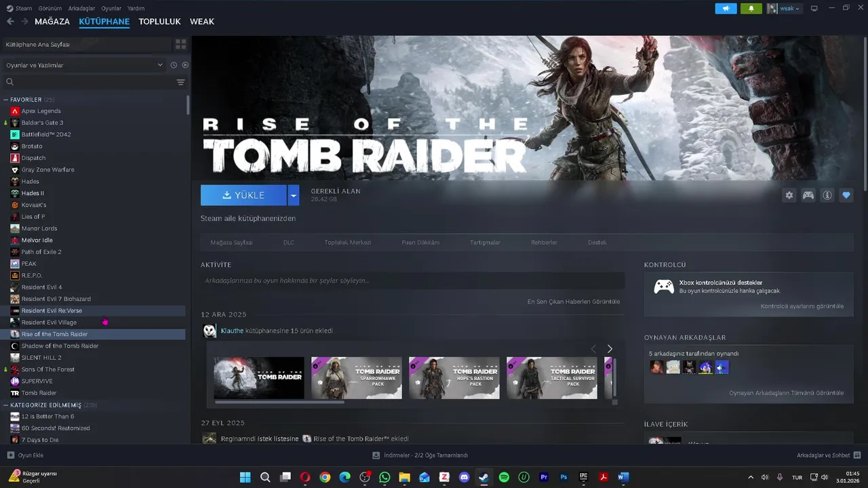This screenshot has width=868, height=488.
Task: Open Klauthe's profile link
Action: pyautogui.click(x=232, y=331)
